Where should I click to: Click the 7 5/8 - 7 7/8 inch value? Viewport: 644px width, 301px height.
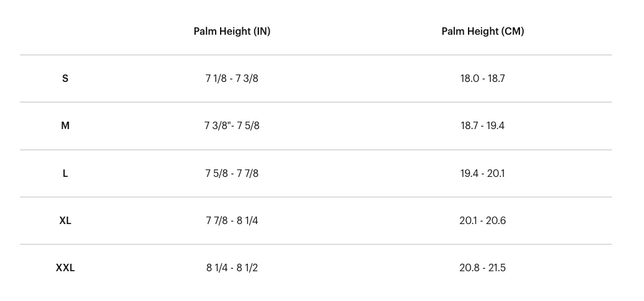coord(232,174)
